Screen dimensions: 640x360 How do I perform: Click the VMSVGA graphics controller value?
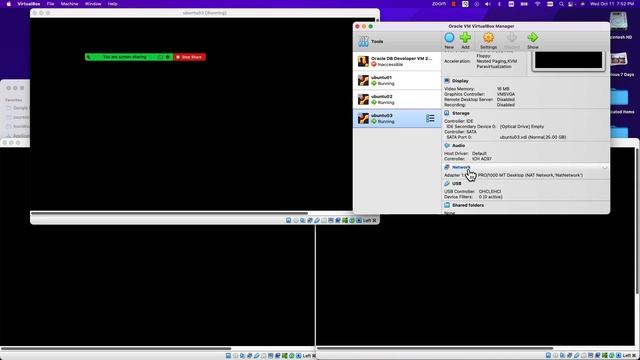click(505, 94)
